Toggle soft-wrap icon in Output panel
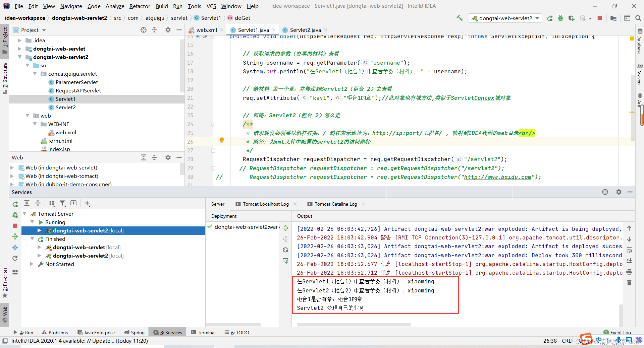The width and height of the screenshot is (644, 348). click(629, 250)
